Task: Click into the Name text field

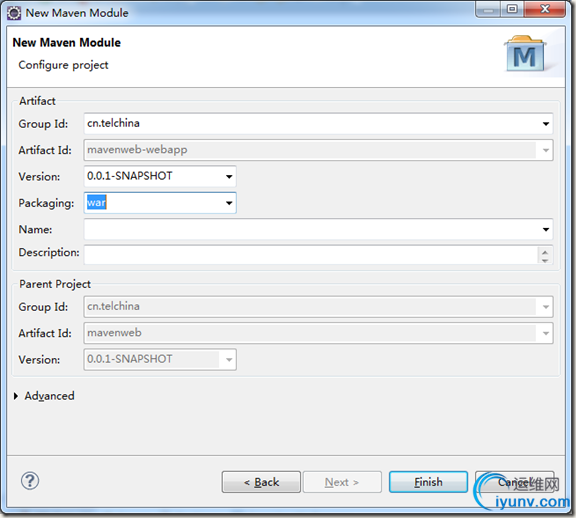Action: tap(318, 230)
